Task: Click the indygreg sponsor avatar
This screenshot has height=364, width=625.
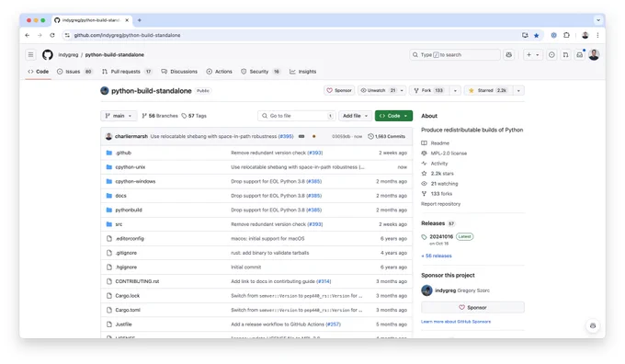Action: coord(426,290)
